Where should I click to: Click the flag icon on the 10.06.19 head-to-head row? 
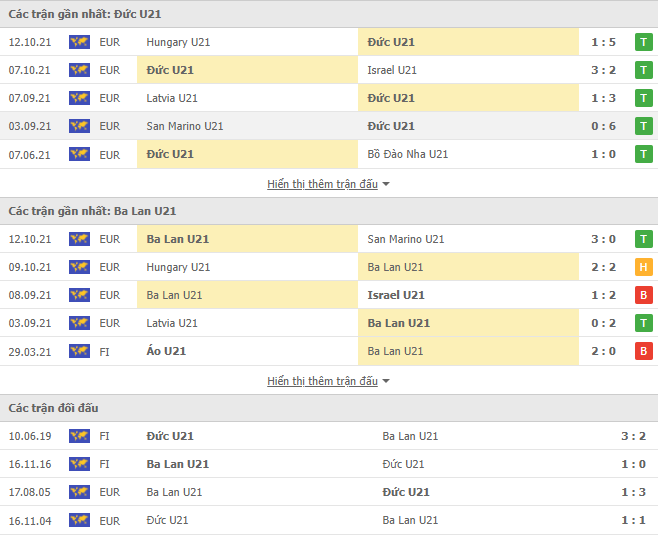point(79,436)
